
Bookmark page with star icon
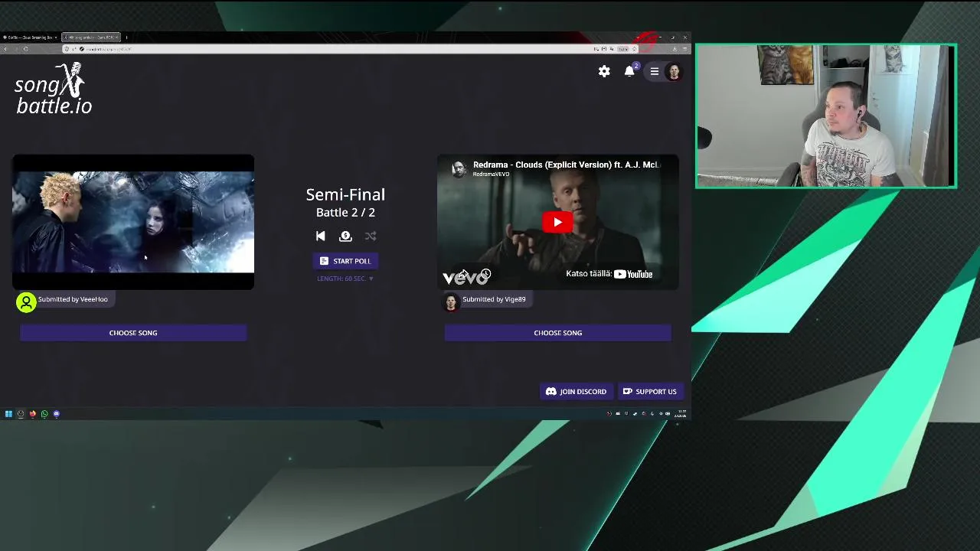pyautogui.click(x=634, y=49)
